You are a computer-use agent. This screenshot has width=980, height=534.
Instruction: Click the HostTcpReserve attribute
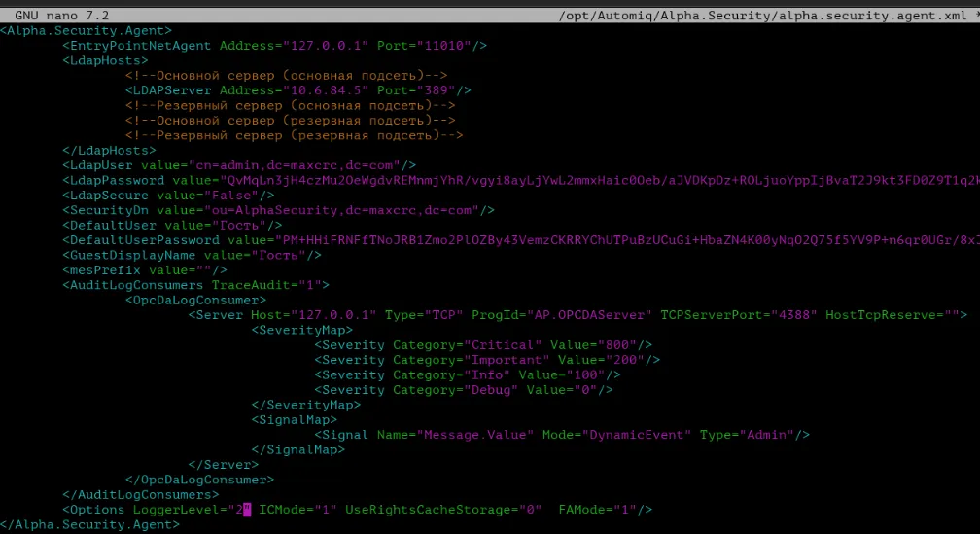(x=892, y=316)
